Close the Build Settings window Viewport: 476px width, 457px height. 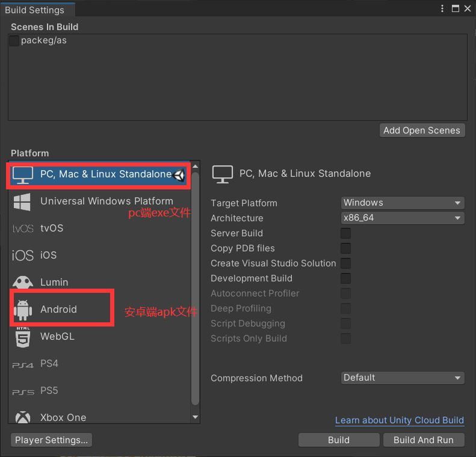coord(468,8)
